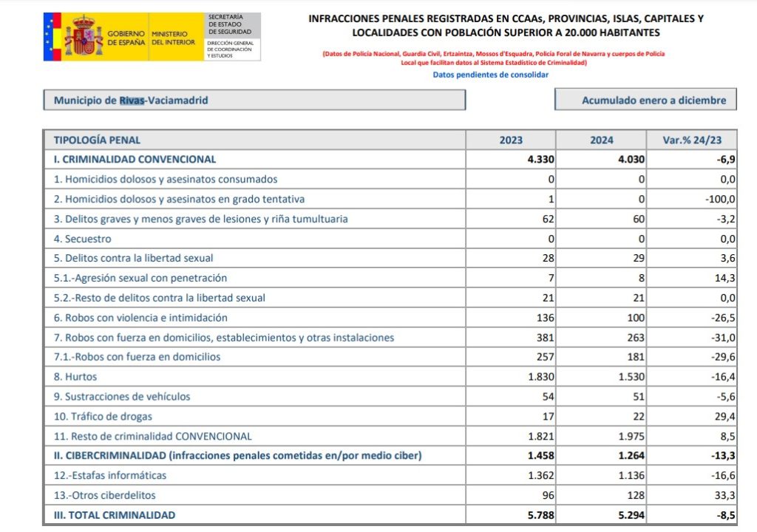The height and width of the screenshot is (532, 757).
Task: Click the 'Var.% 24/23' column header
Action: pyautogui.click(x=692, y=140)
